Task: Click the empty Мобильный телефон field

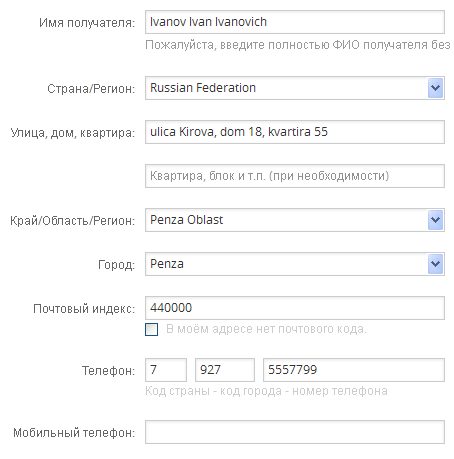Action: click(295, 432)
